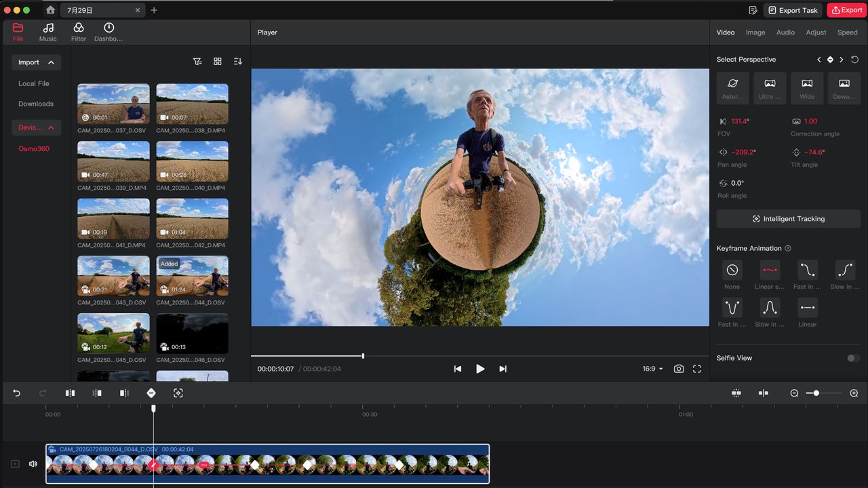The image size is (868, 488).
Task: Select the None keyframe animation option
Action: 732,270
